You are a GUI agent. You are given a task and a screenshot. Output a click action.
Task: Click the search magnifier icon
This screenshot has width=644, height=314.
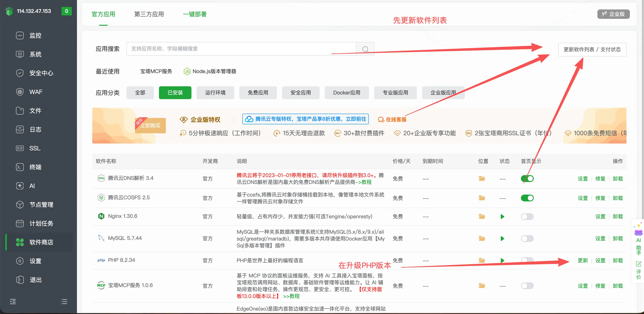(365, 49)
